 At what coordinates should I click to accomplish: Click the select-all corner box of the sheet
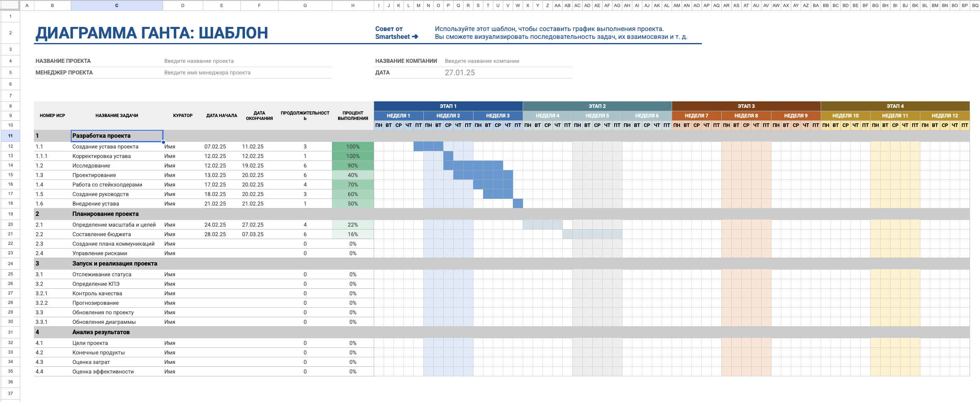pyautogui.click(x=10, y=5)
